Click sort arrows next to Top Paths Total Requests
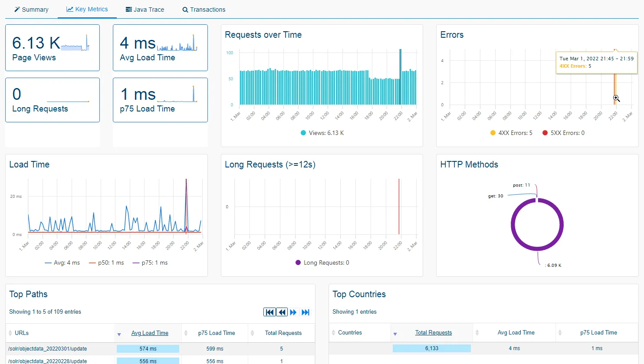644x364 pixels. (252, 333)
